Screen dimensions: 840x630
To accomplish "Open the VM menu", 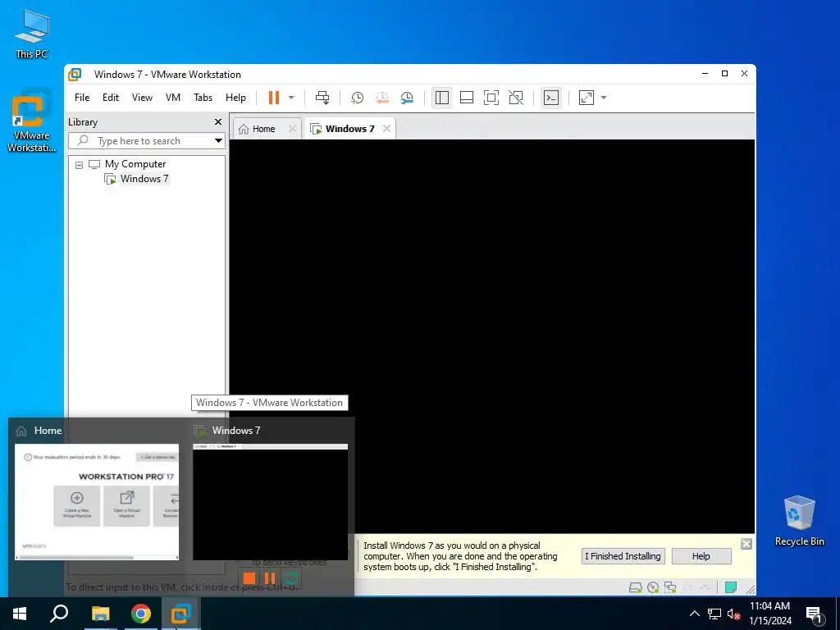I will [172, 98].
